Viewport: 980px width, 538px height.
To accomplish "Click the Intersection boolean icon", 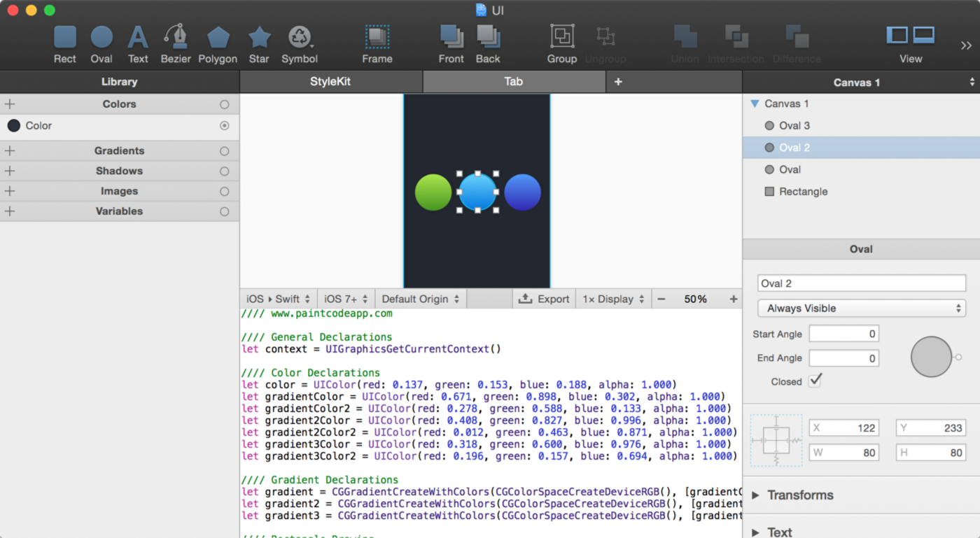I will point(736,36).
